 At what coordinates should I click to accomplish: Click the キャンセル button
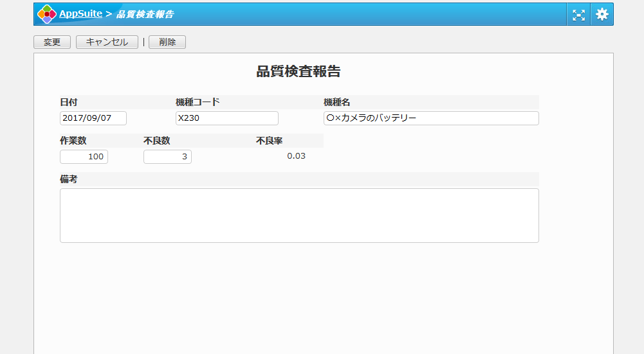(x=107, y=42)
